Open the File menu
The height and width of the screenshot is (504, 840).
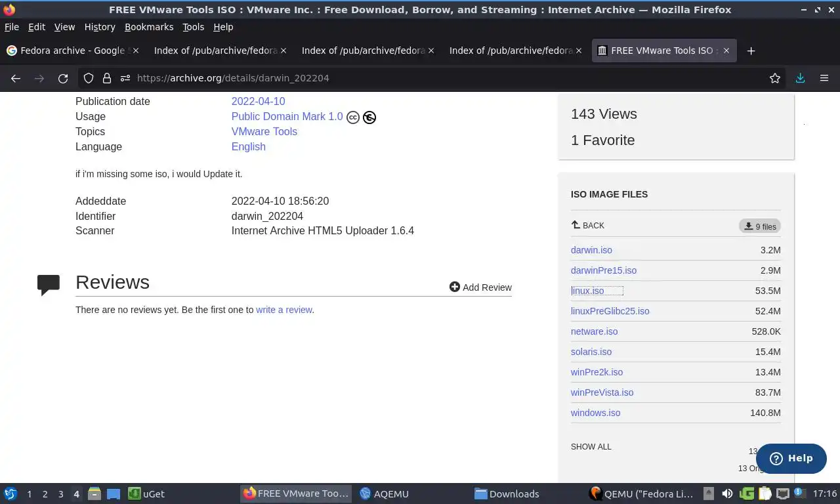point(12,27)
